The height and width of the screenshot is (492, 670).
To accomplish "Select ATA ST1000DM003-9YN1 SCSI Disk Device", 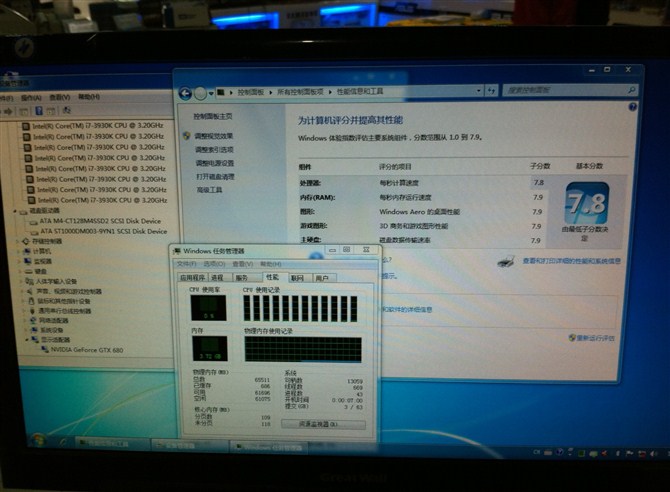I will click(104, 231).
